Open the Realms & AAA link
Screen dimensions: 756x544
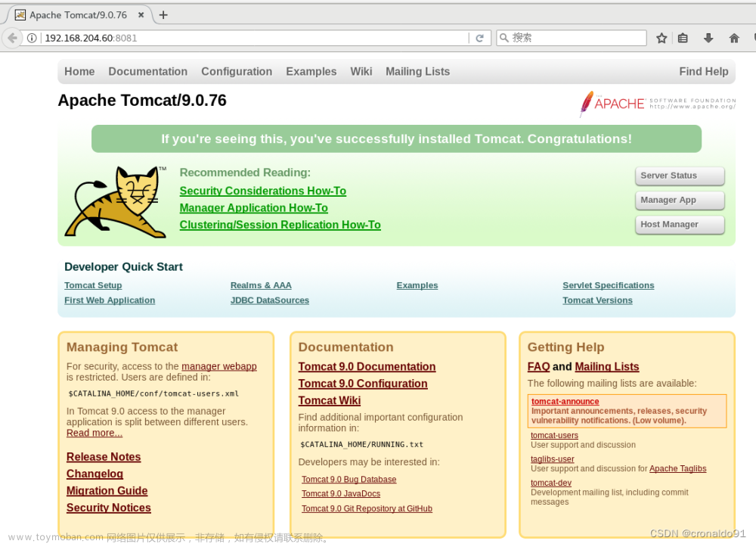261,285
